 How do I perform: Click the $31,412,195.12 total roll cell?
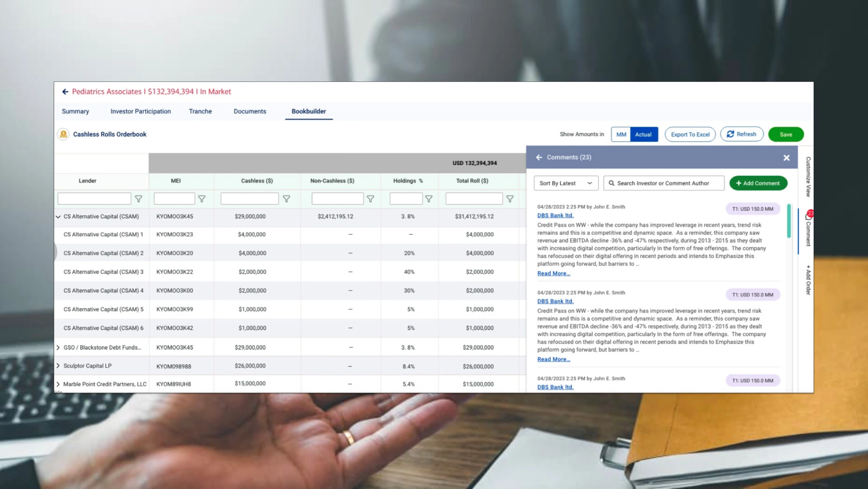click(474, 217)
